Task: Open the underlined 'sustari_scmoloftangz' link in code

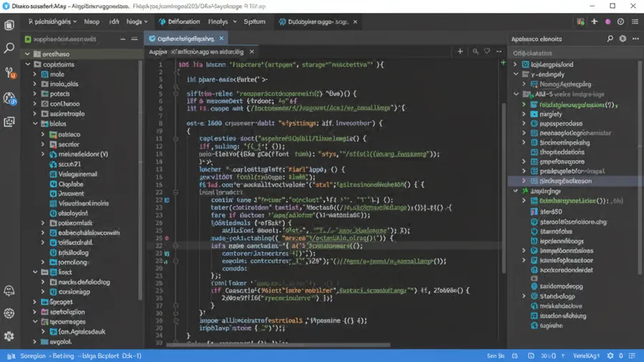Action: (x=373, y=290)
